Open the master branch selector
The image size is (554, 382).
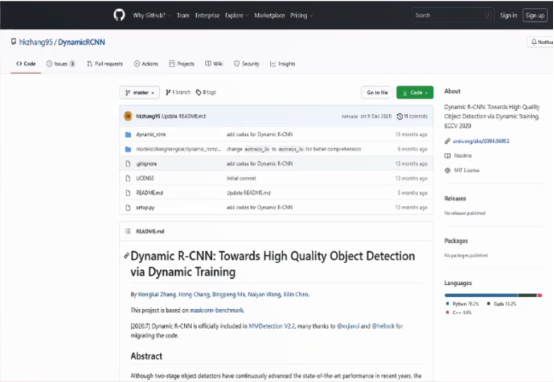click(x=140, y=93)
